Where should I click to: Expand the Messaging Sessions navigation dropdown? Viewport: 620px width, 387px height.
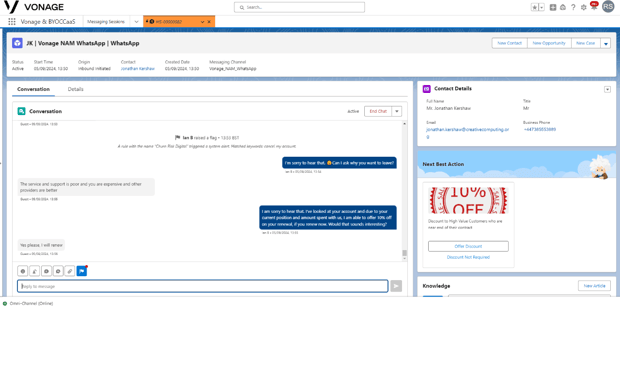136,22
